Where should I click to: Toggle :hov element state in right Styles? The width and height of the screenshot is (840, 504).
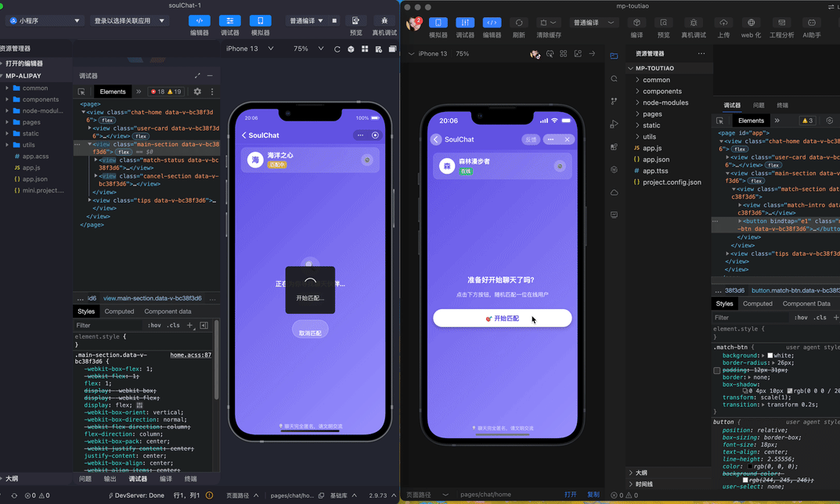pyautogui.click(x=801, y=318)
